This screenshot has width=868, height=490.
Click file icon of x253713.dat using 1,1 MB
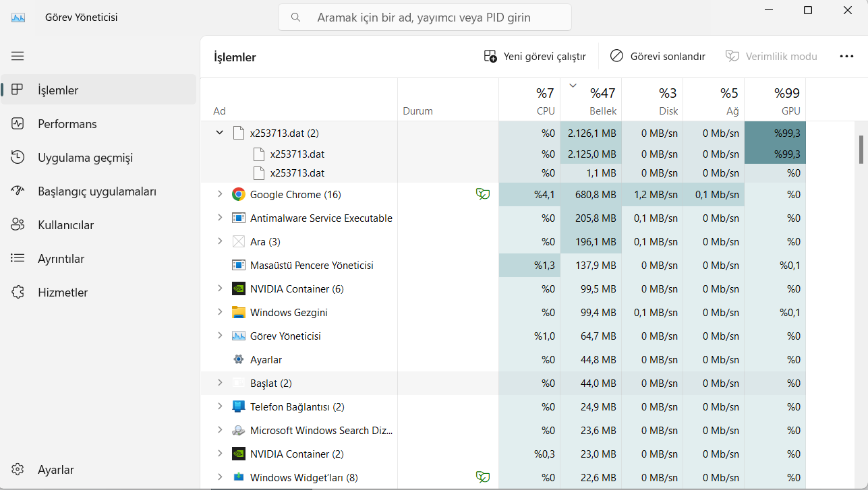[x=258, y=173]
